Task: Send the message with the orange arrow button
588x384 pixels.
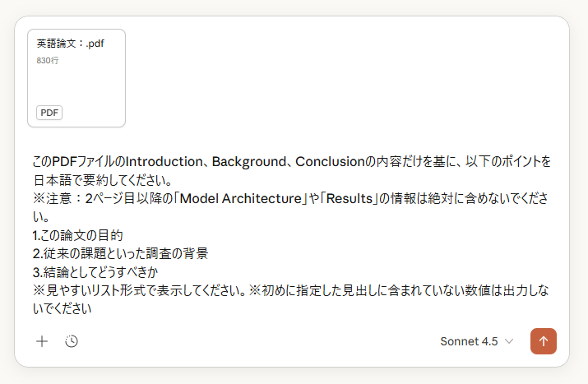Action: [544, 341]
